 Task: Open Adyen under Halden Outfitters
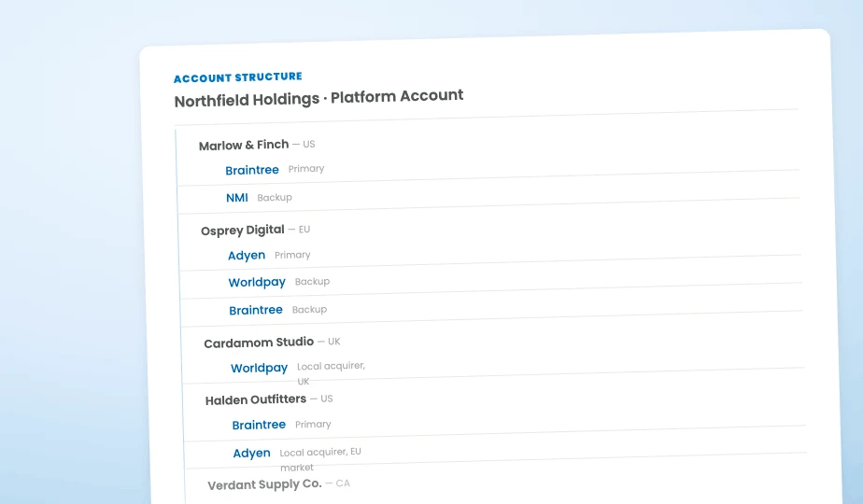click(251, 453)
